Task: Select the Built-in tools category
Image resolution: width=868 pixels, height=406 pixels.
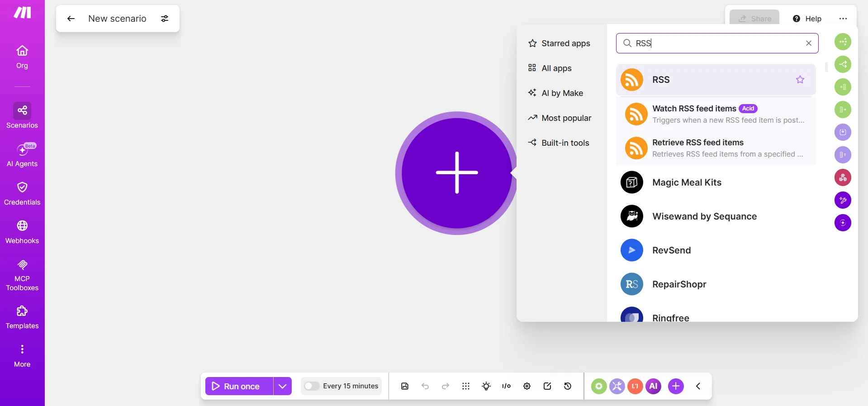Action: (x=559, y=143)
